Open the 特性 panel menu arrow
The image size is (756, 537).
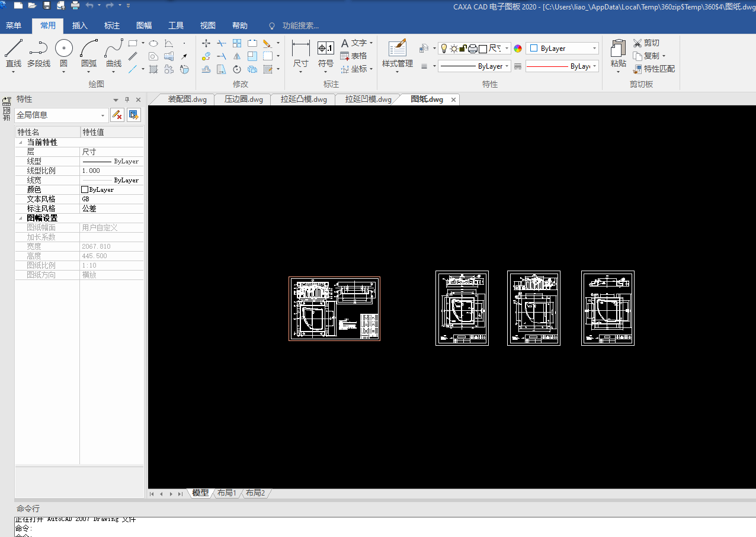[116, 99]
